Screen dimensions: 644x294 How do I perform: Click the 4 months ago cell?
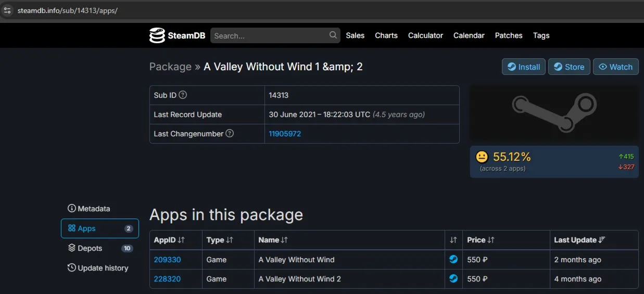577,279
